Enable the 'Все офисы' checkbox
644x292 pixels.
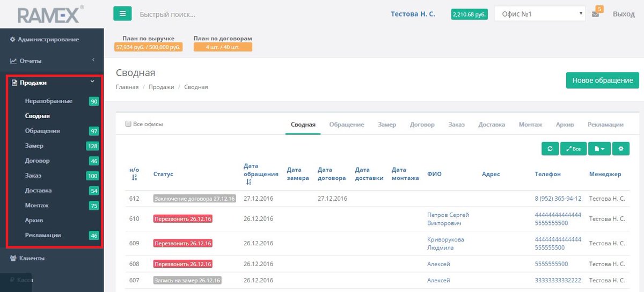coord(128,124)
